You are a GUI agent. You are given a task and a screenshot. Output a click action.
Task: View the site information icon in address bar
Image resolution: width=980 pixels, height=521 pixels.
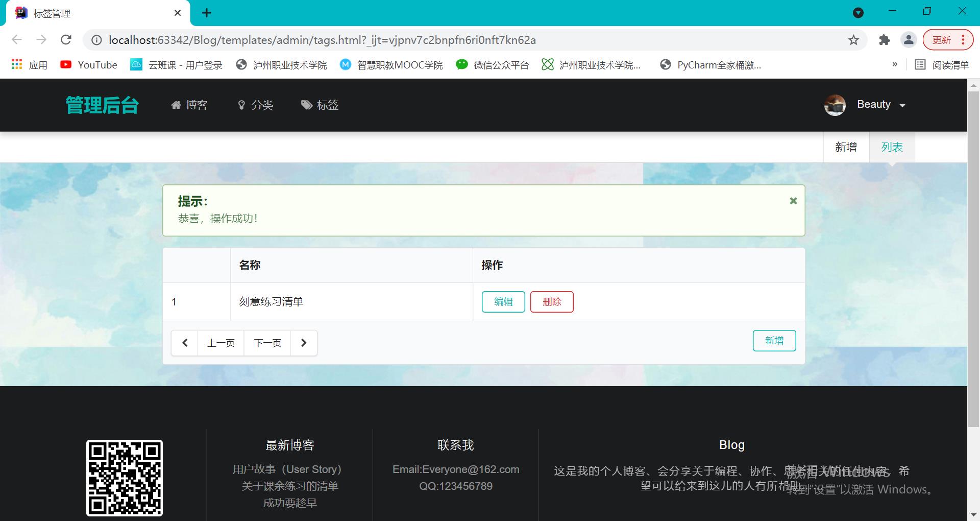pyautogui.click(x=96, y=40)
